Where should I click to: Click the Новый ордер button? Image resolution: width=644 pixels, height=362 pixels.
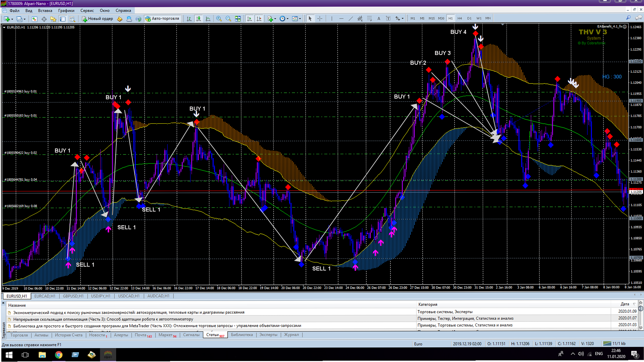(97, 19)
